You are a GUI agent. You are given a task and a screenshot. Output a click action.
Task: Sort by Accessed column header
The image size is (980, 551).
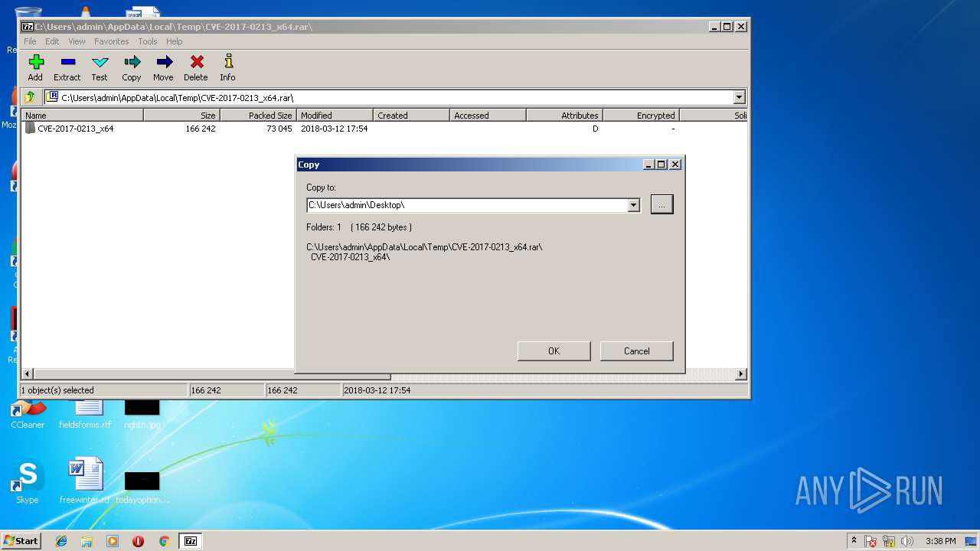(488, 115)
